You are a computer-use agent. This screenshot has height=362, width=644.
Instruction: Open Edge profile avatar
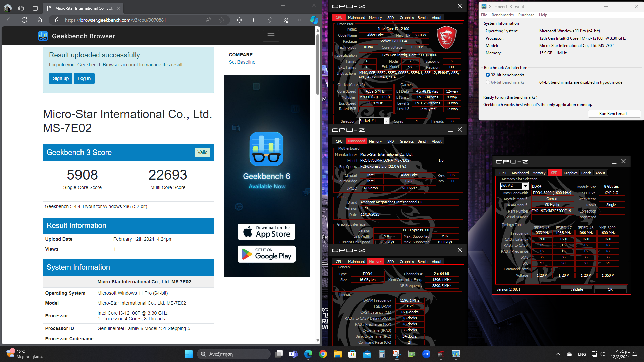[8, 8]
